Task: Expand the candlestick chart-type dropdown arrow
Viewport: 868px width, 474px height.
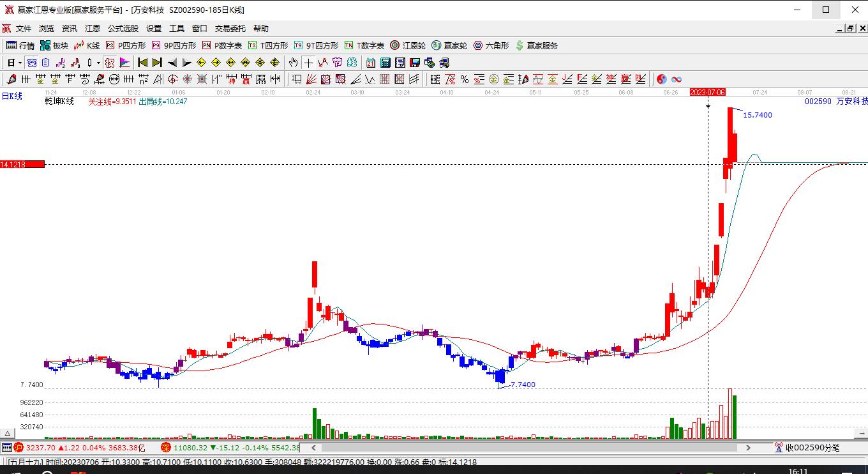Action: pyautogui.click(x=98, y=63)
